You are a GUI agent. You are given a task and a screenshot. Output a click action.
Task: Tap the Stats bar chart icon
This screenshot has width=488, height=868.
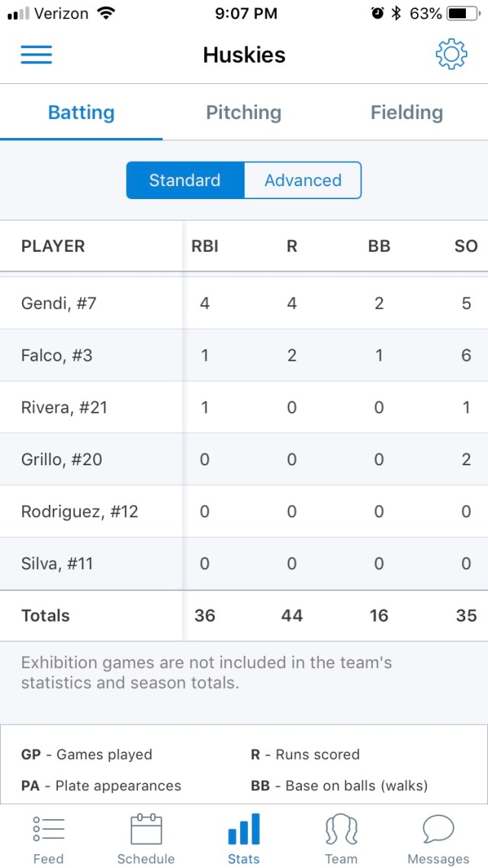point(243,830)
